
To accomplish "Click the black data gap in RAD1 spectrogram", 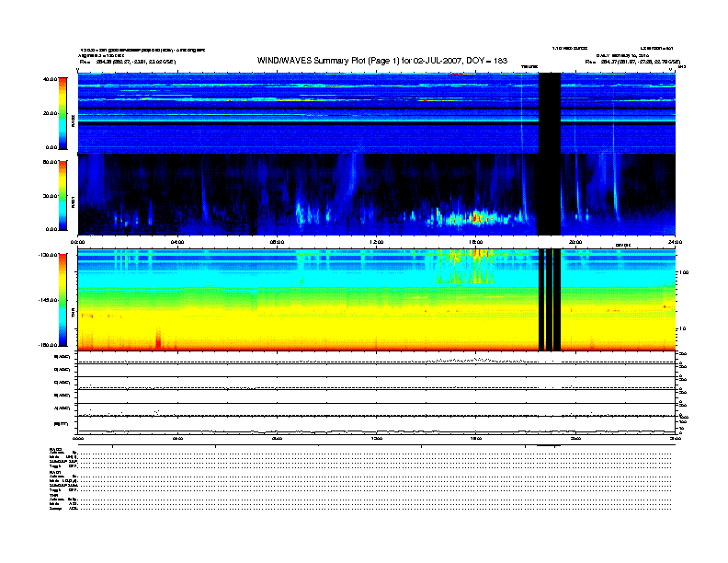I will [x=549, y=195].
